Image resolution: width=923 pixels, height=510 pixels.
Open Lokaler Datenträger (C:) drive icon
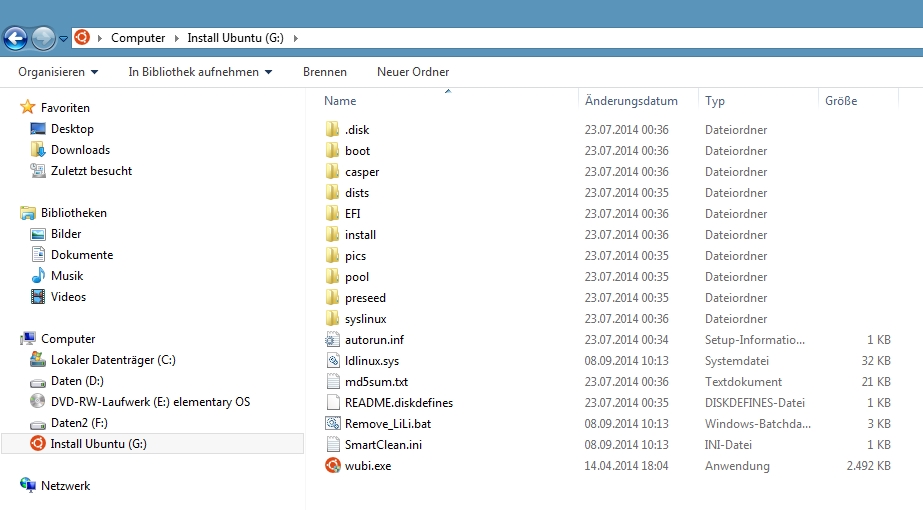(38, 359)
